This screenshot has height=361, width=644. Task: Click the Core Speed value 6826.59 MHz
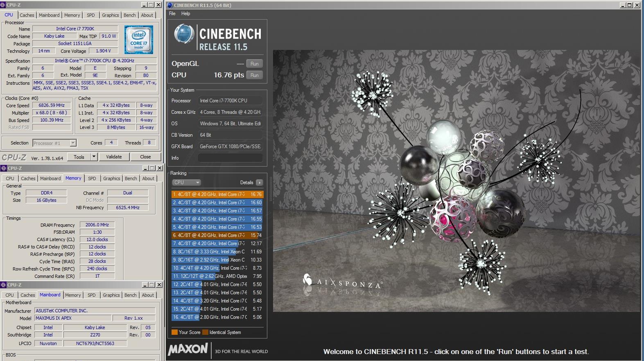pyautogui.click(x=52, y=106)
